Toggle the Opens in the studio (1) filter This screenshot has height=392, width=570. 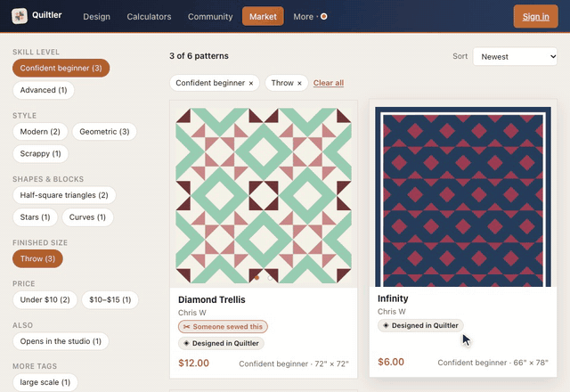tap(61, 341)
